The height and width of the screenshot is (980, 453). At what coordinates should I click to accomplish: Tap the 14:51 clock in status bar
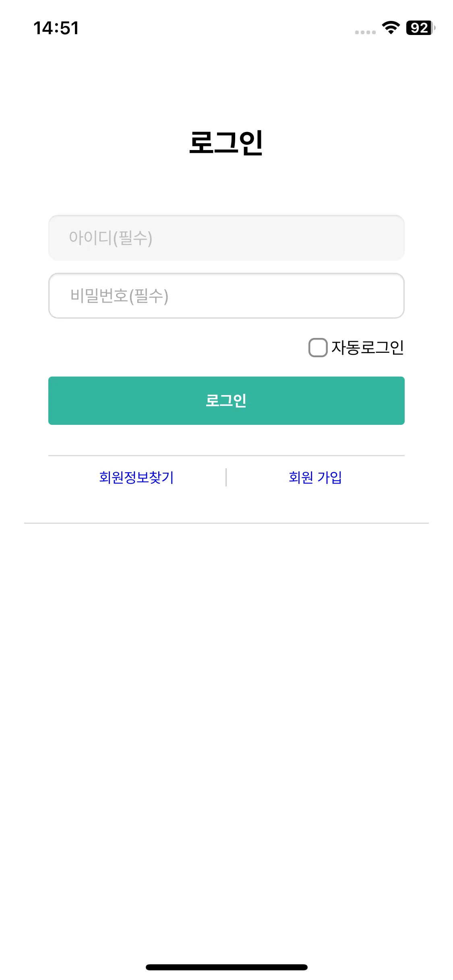click(x=56, y=28)
